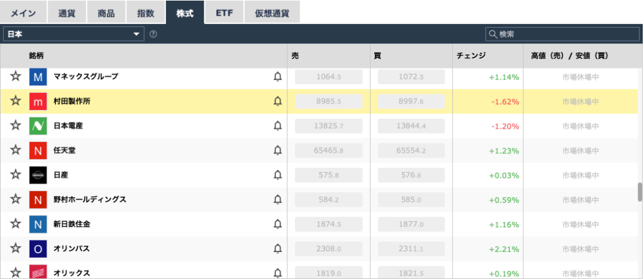Sell 日本電産 at 13825.7
Image resolution: width=644 pixels, height=279 pixels.
click(x=328, y=126)
